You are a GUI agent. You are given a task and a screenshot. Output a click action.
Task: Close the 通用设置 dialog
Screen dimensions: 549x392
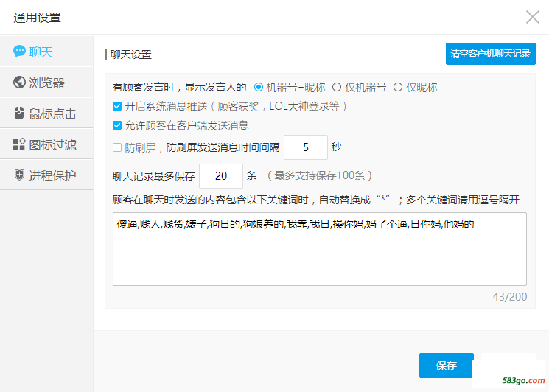(x=533, y=17)
